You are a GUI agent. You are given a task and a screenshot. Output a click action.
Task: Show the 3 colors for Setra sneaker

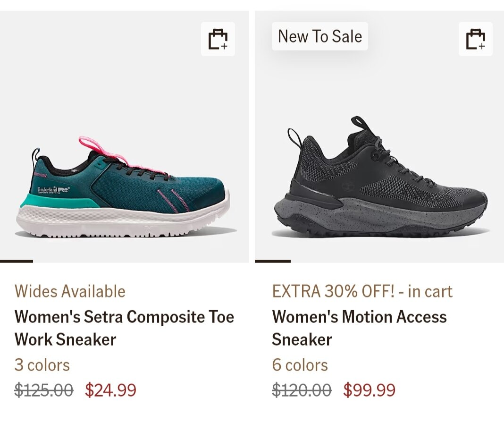click(x=42, y=365)
